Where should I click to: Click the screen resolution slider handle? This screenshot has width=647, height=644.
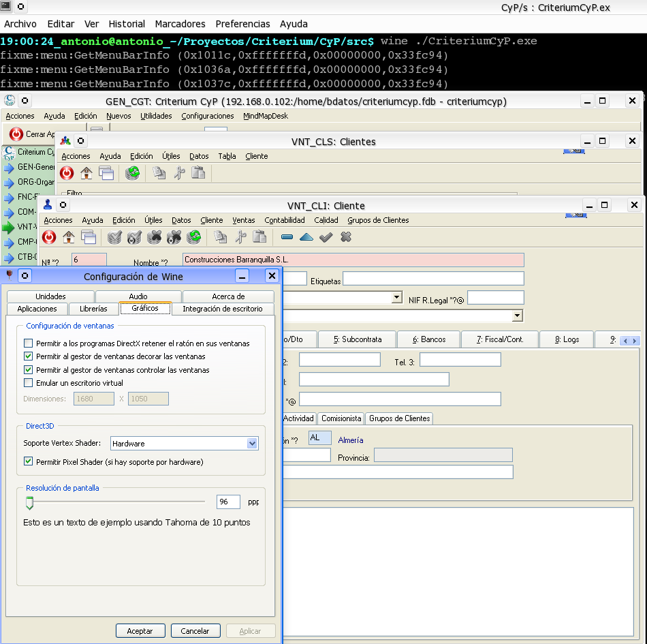30,503
